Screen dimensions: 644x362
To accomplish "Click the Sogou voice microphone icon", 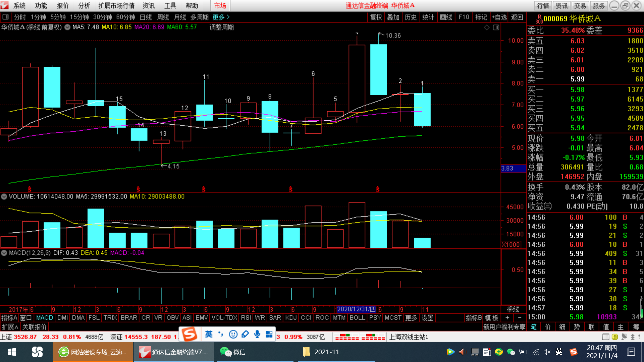I will (x=257, y=334).
